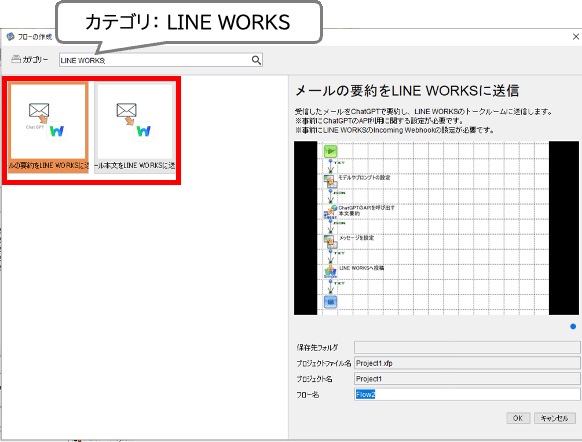Click the プロジェクト名 field showing Project1

pos(467,379)
